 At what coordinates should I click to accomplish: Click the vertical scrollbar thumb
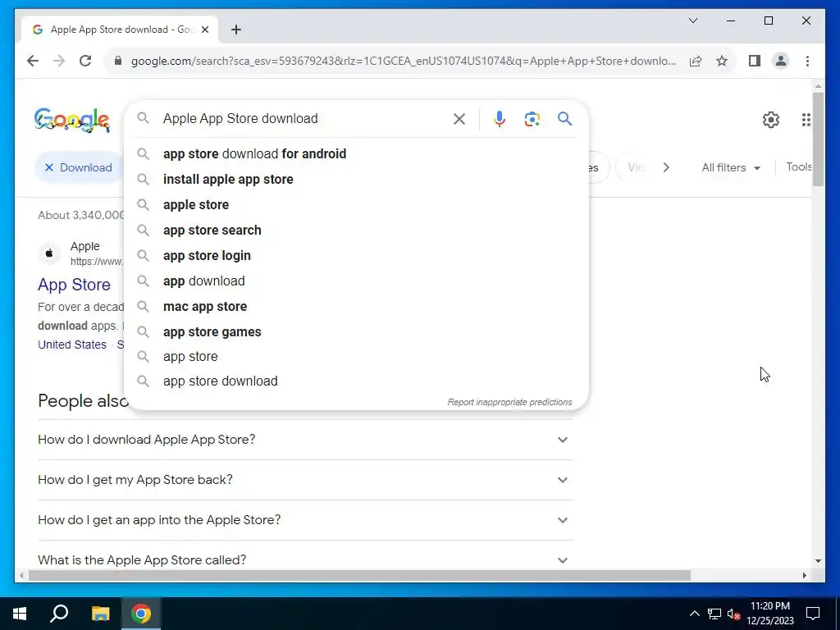[818, 139]
